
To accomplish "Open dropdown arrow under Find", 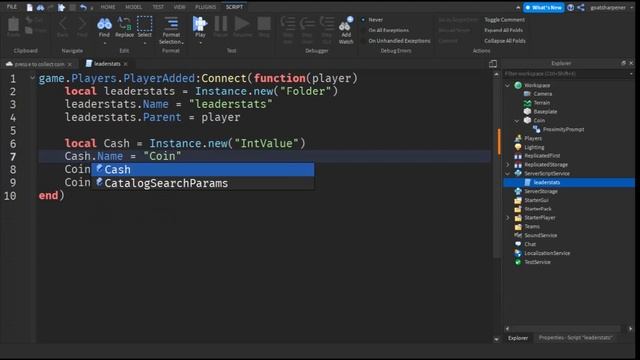I will 104,43.
